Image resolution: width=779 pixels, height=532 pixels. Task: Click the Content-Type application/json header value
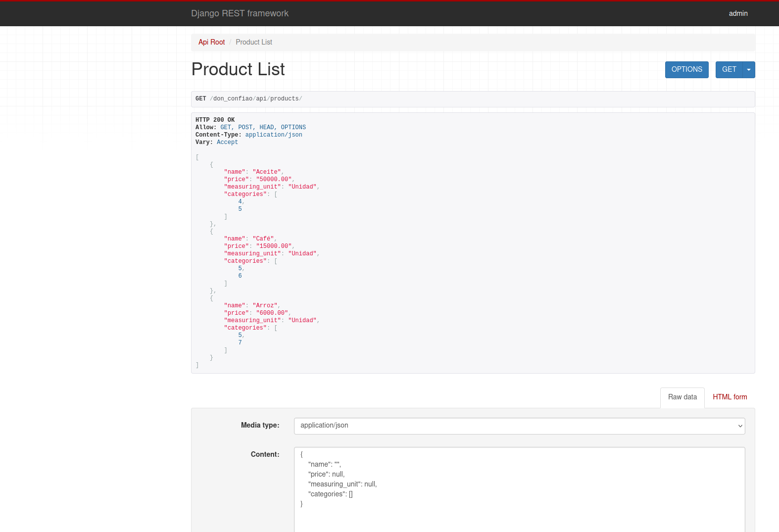pos(274,135)
